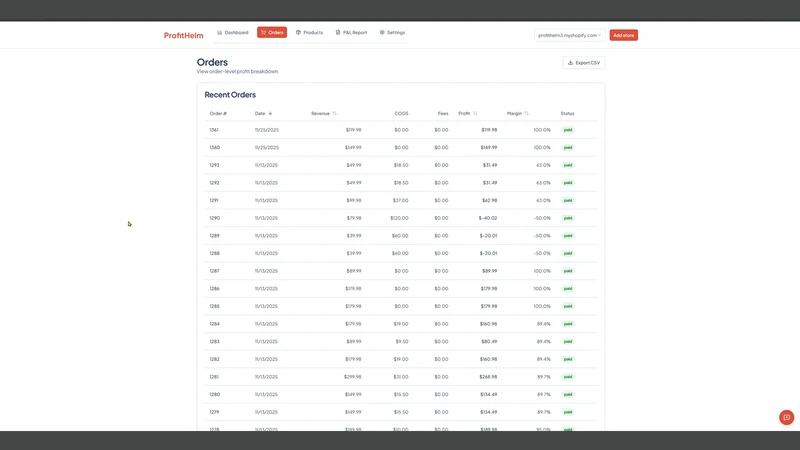Click revenue $79.98 in order 1290
The width and height of the screenshot is (800, 450).
354,218
